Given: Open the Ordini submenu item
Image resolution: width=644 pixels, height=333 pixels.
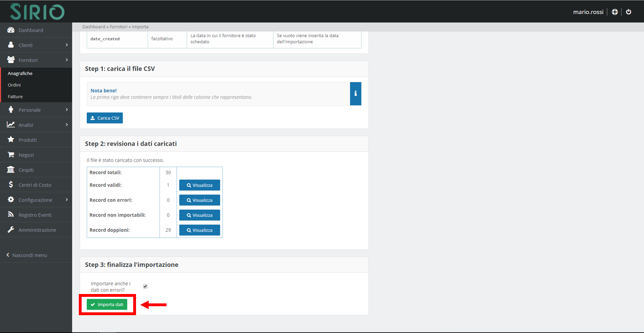Looking at the screenshot, I should tap(15, 85).
